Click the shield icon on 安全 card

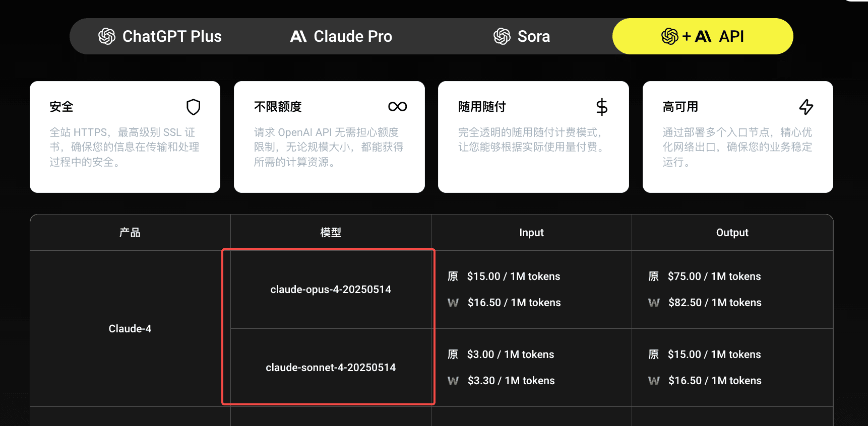pos(194,107)
